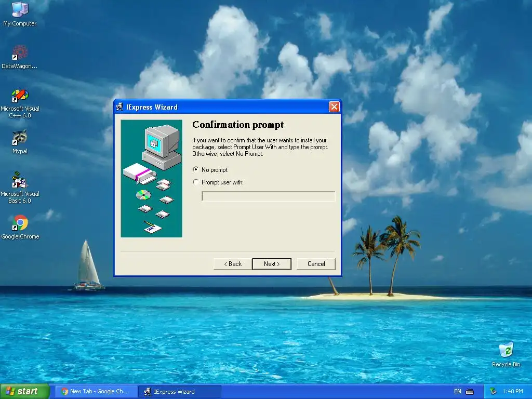Select the Recycle Bin icon
532x399 pixels.
point(506,354)
